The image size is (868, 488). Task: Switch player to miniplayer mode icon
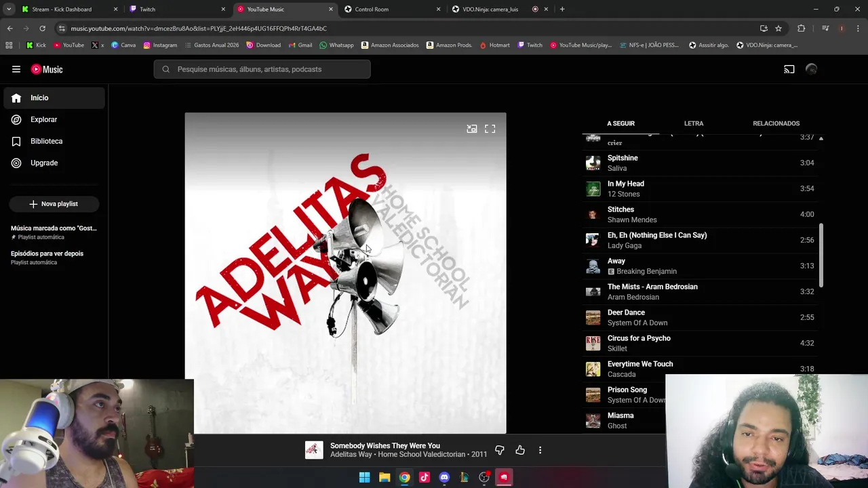[472, 129]
